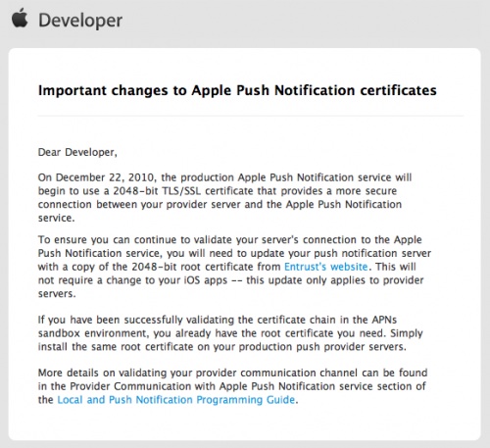Click paragraph starting with To ensure you

point(234,267)
